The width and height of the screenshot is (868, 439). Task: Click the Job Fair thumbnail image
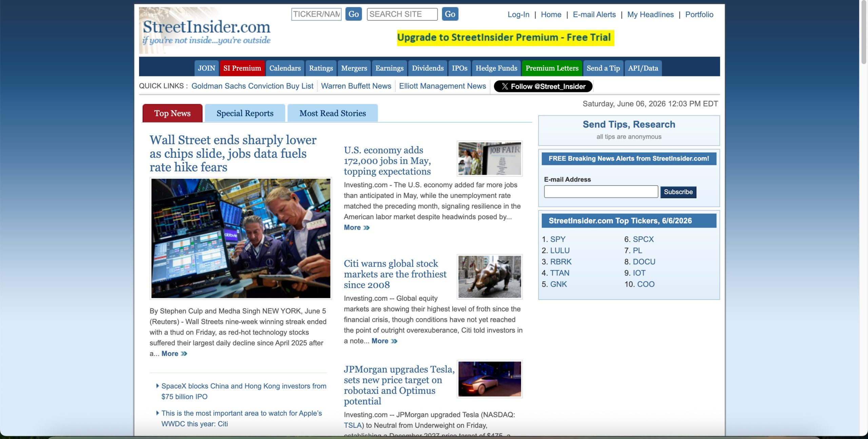point(490,159)
